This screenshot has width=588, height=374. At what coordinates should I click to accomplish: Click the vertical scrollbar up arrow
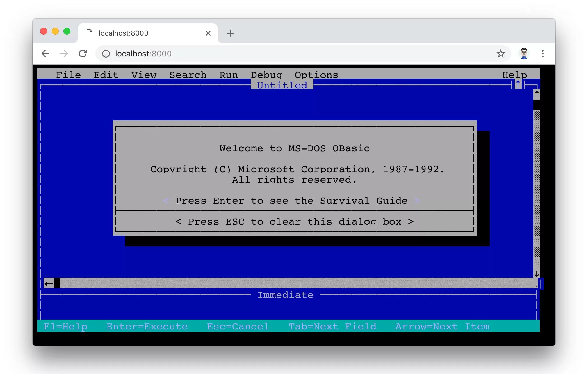pos(537,95)
